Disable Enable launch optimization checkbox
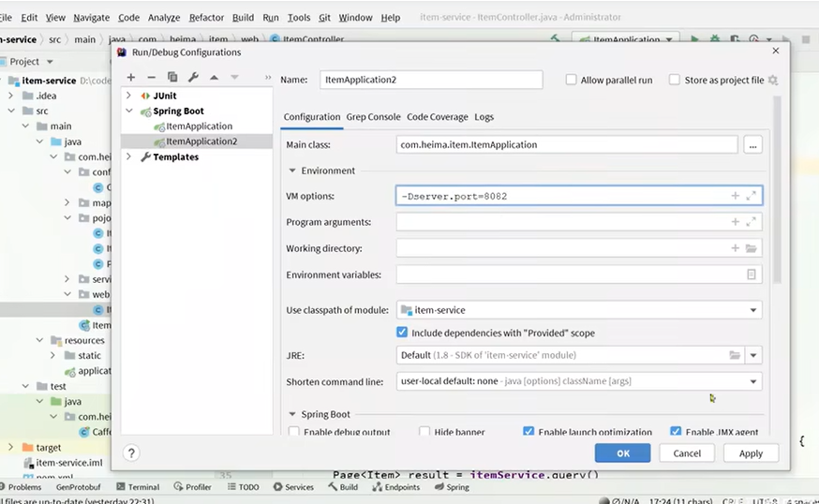This screenshot has height=504, width=819. [529, 432]
